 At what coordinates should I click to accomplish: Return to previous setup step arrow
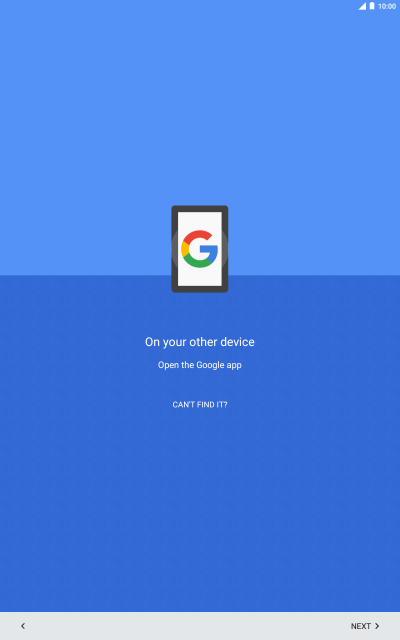[x=23, y=626]
